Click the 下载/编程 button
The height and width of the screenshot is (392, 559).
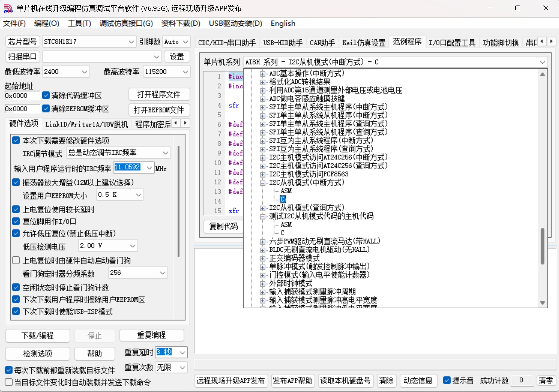coord(37,336)
